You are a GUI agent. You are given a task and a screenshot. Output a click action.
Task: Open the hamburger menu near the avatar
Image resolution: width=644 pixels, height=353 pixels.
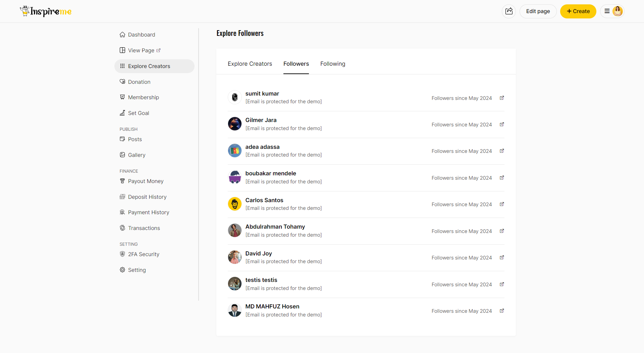point(606,11)
